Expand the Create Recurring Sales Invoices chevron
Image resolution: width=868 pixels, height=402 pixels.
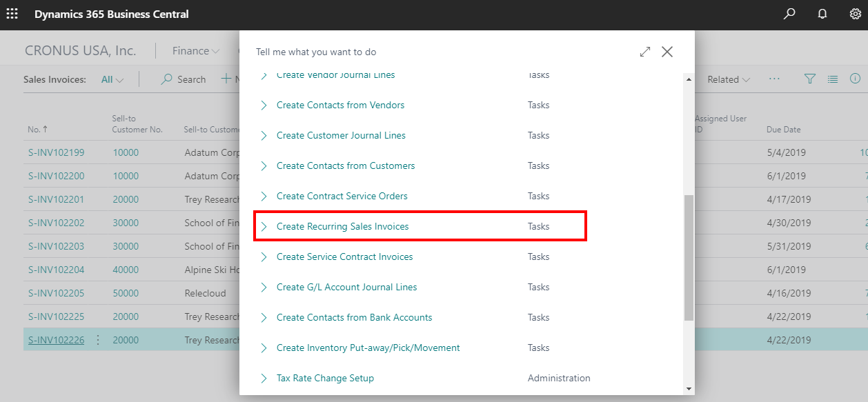264,227
